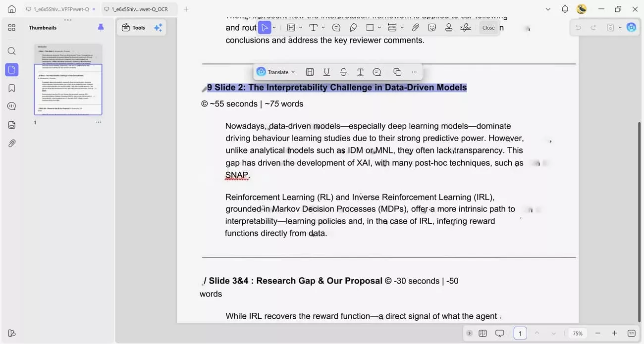Pick the Pen annotation tool
The image size is (644, 344).
coord(353,27)
